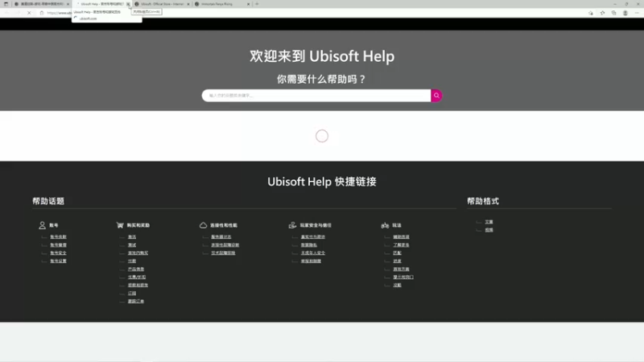Click the 玩家安全与责任 category heading
This screenshot has height=362, width=644.
click(x=316, y=225)
